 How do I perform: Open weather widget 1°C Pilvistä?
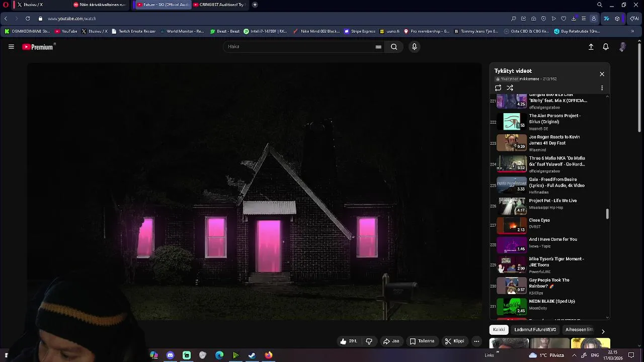(x=546, y=355)
